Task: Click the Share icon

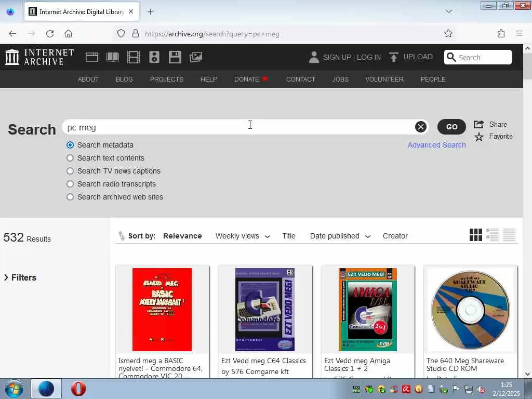Action: click(478, 124)
